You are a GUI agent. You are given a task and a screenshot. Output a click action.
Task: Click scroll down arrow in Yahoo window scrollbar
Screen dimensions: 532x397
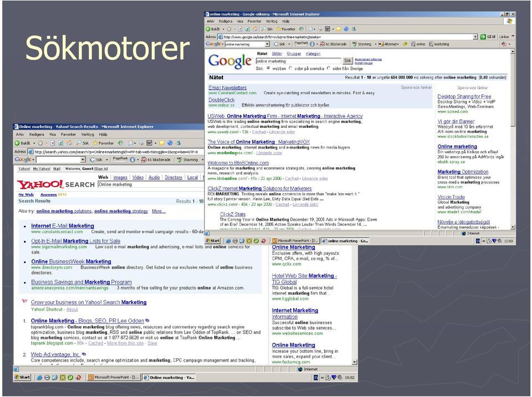tap(355, 362)
